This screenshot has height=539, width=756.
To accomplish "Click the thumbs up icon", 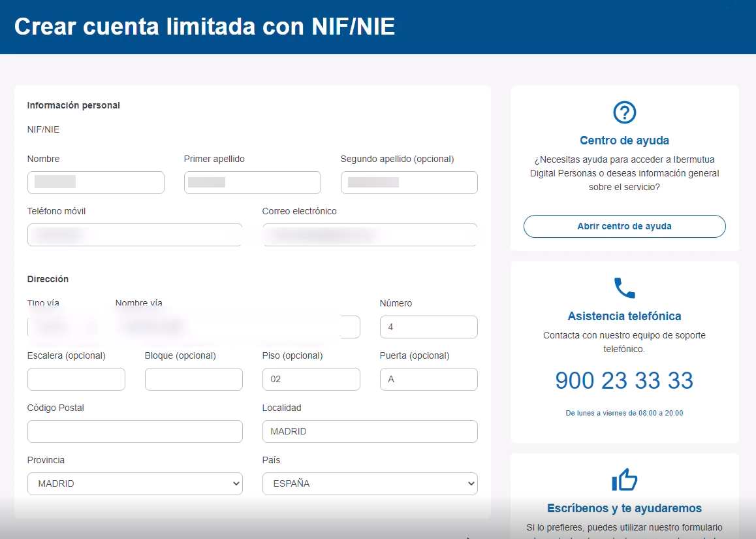I will [624, 480].
